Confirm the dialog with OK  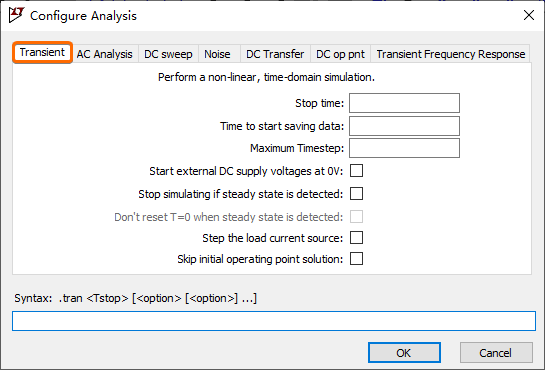pos(404,353)
